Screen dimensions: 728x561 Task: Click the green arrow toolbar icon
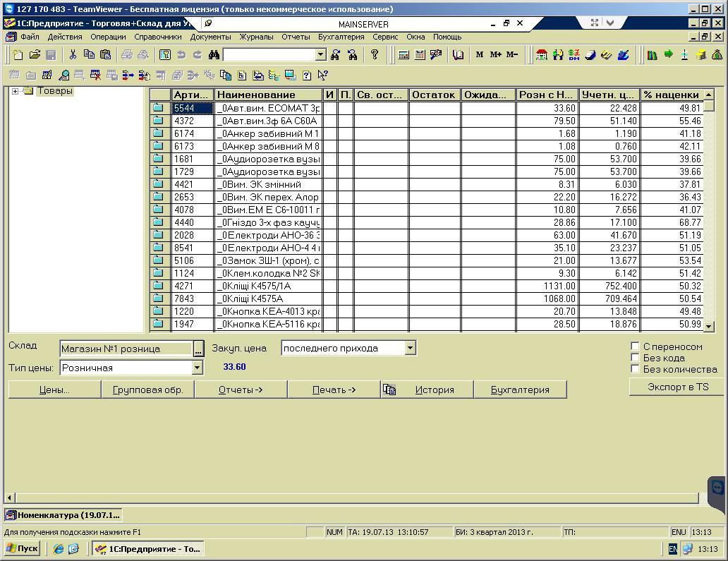pos(668,54)
